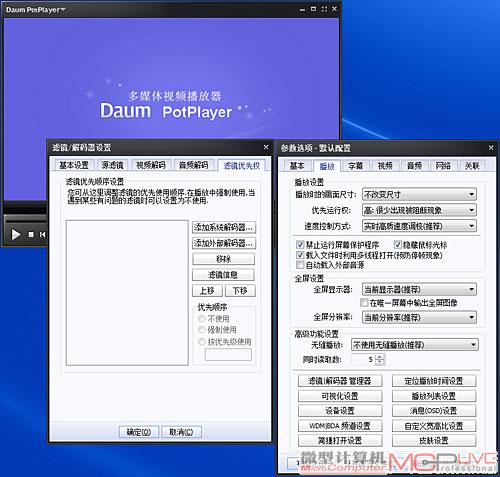Open WDM/BDA 频道设置
This screenshot has width=500, height=477.
click(x=340, y=426)
